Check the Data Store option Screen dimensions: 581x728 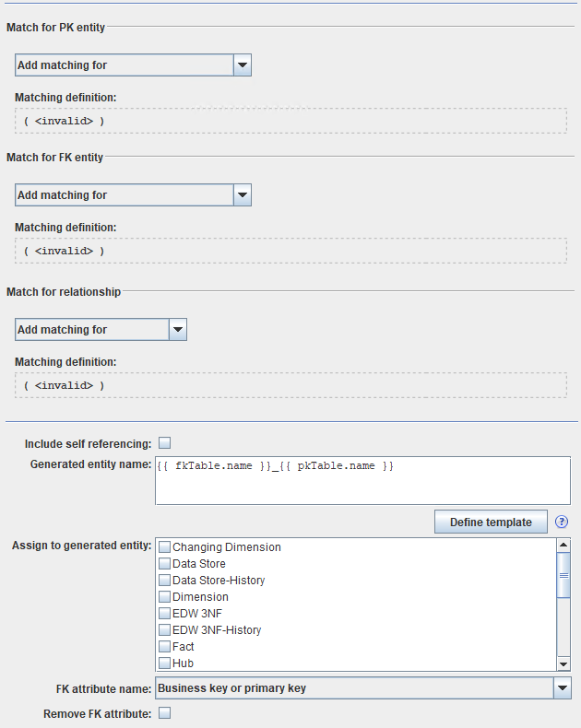tap(165, 564)
